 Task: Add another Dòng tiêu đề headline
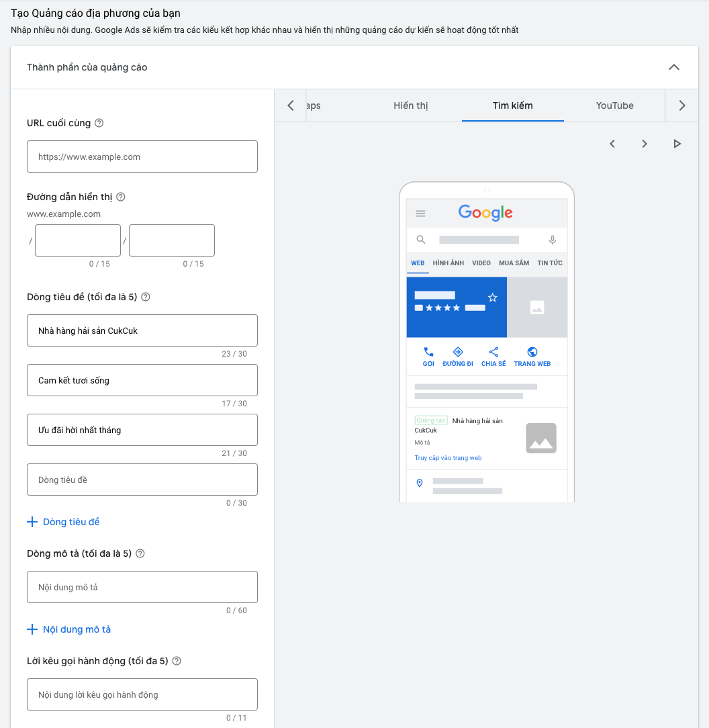pos(63,522)
